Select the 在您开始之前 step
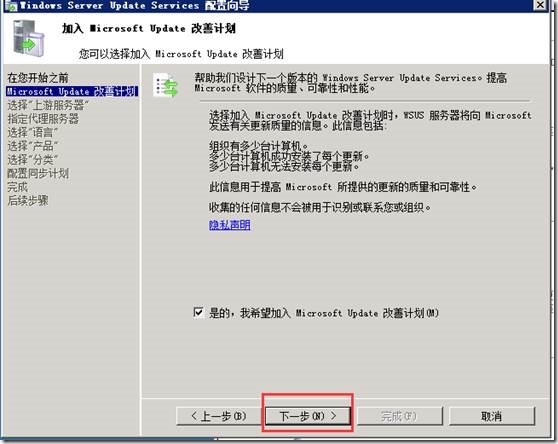Viewport: 558px width, 444px height. point(38,78)
